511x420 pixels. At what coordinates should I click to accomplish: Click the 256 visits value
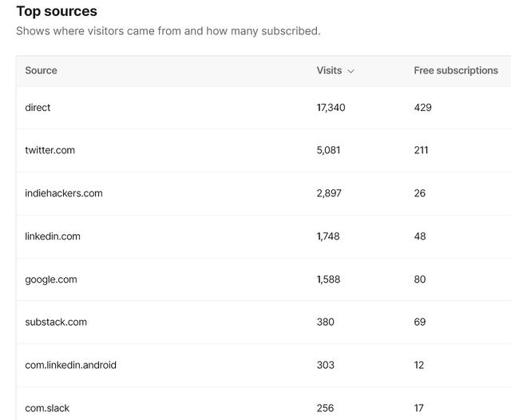click(325, 408)
